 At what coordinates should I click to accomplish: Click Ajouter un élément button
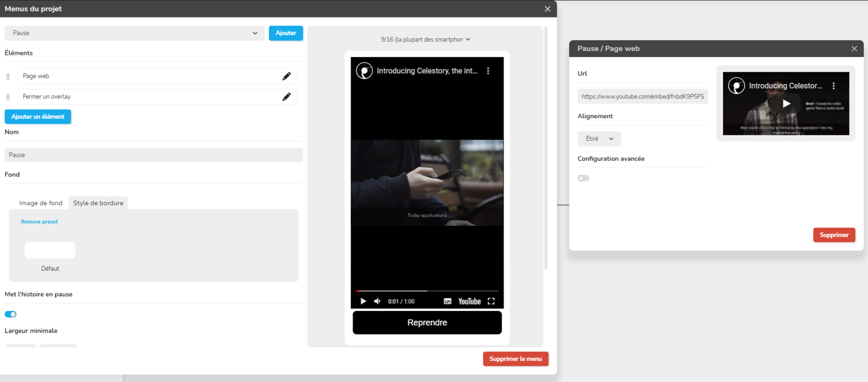[38, 117]
